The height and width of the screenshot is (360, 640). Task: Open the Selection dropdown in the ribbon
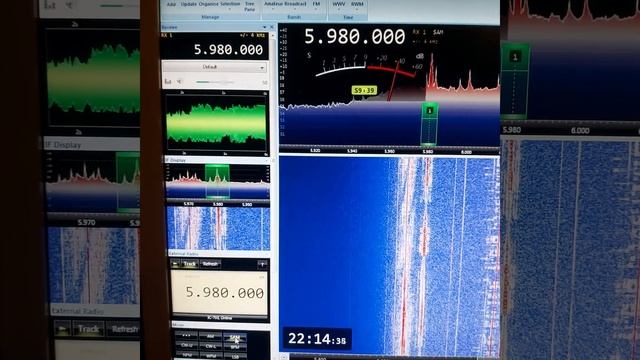point(230,4)
